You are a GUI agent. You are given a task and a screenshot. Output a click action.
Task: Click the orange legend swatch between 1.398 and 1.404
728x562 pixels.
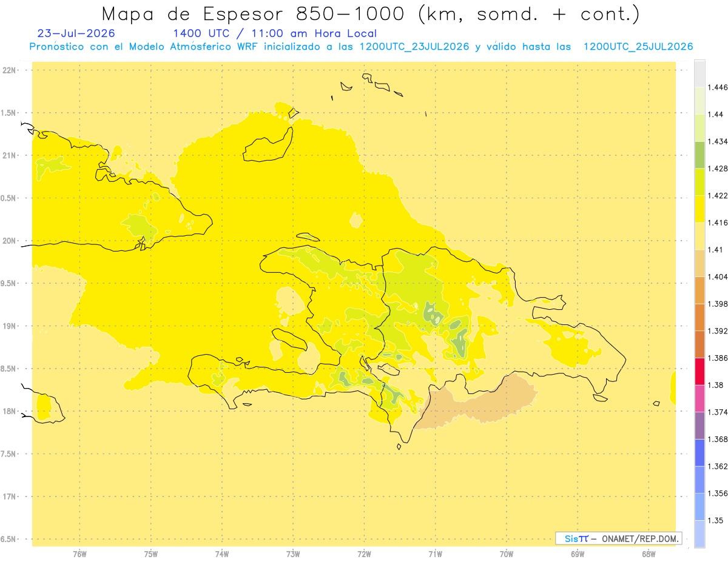(x=699, y=290)
